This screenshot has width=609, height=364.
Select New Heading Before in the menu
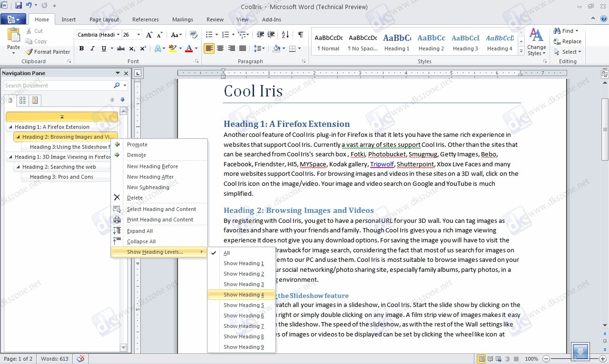[x=159, y=166]
